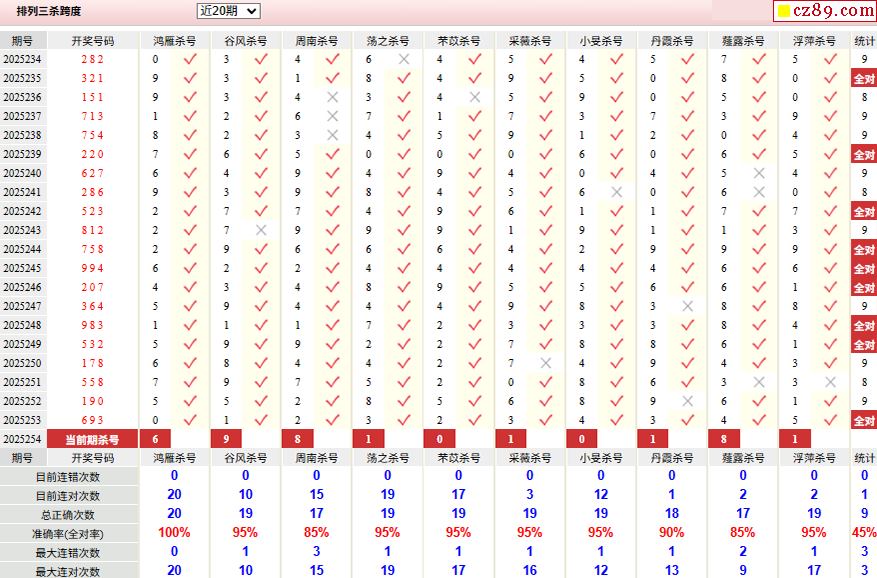The width and height of the screenshot is (877, 578).
Task: Click the X mark for 丹霞杀号 in row 2025247
Action: (687, 306)
